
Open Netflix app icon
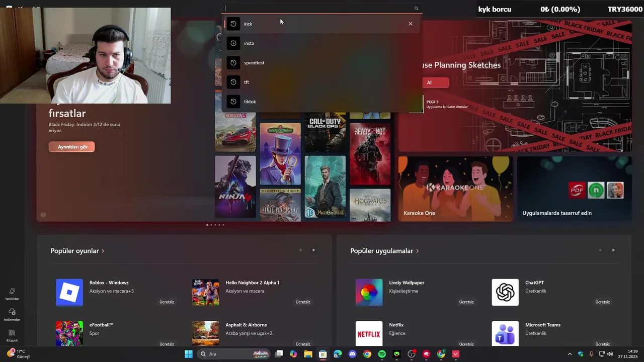tap(369, 333)
